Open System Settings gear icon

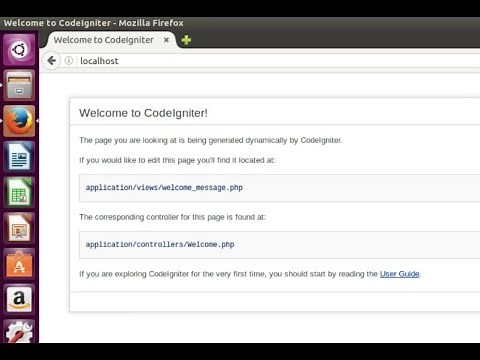click(x=19, y=332)
